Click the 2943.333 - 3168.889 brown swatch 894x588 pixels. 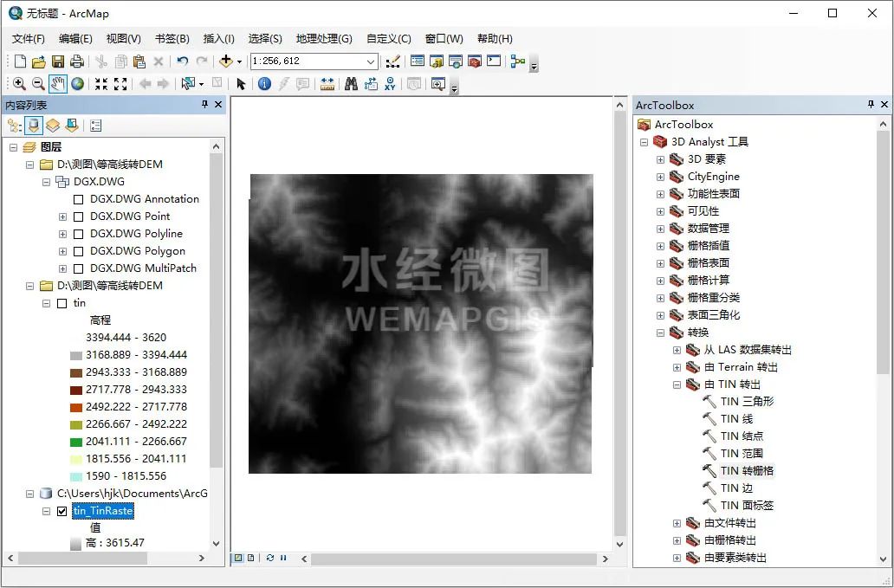coord(76,372)
